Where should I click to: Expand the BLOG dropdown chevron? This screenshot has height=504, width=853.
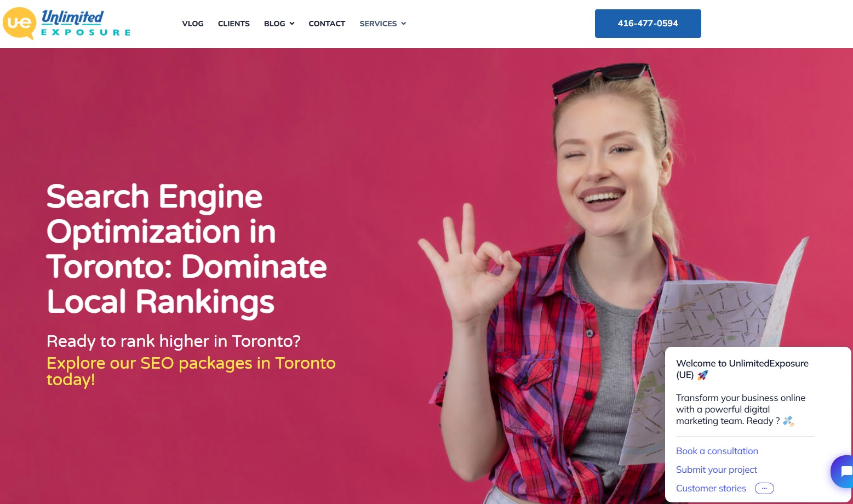292,24
